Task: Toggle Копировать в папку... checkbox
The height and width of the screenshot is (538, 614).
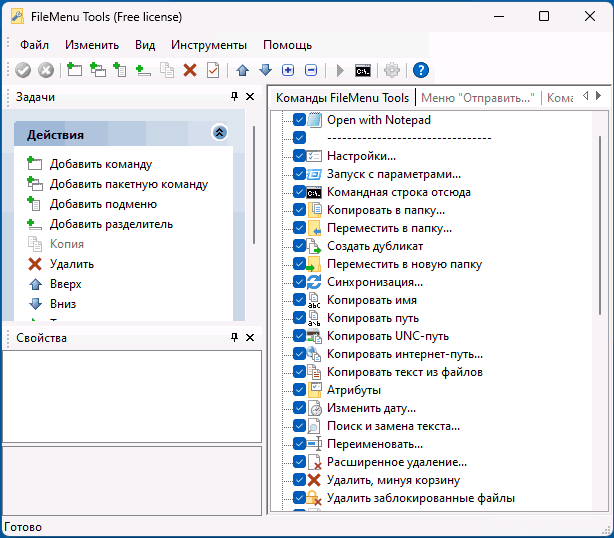Action: coord(300,209)
